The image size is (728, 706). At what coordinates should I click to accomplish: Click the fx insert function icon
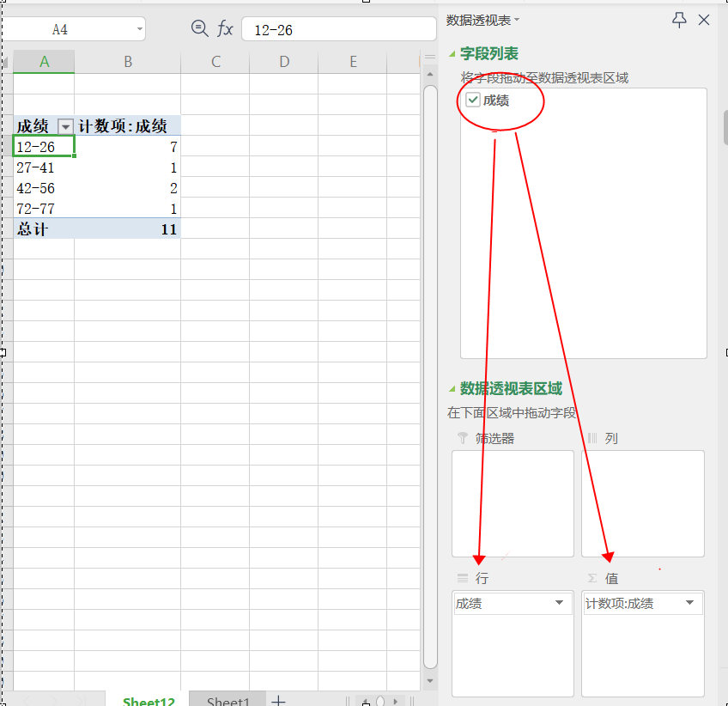(x=225, y=29)
